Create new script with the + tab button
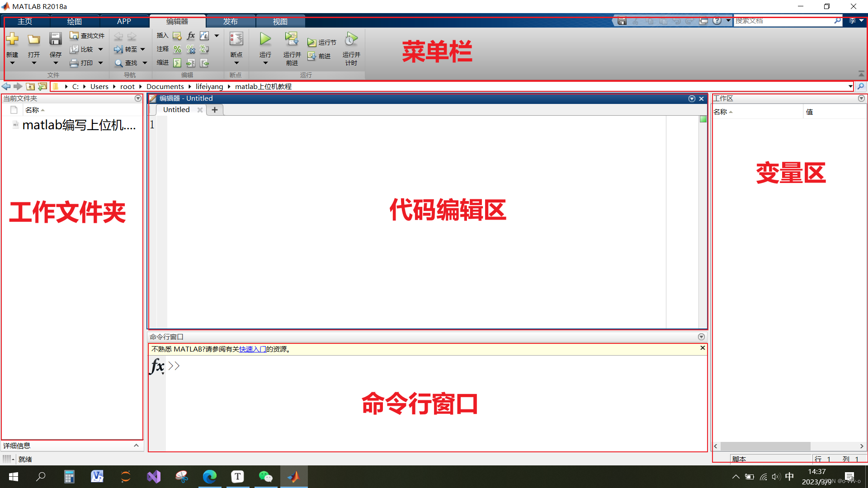Viewport: 868px width, 488px height. (214, 110)
